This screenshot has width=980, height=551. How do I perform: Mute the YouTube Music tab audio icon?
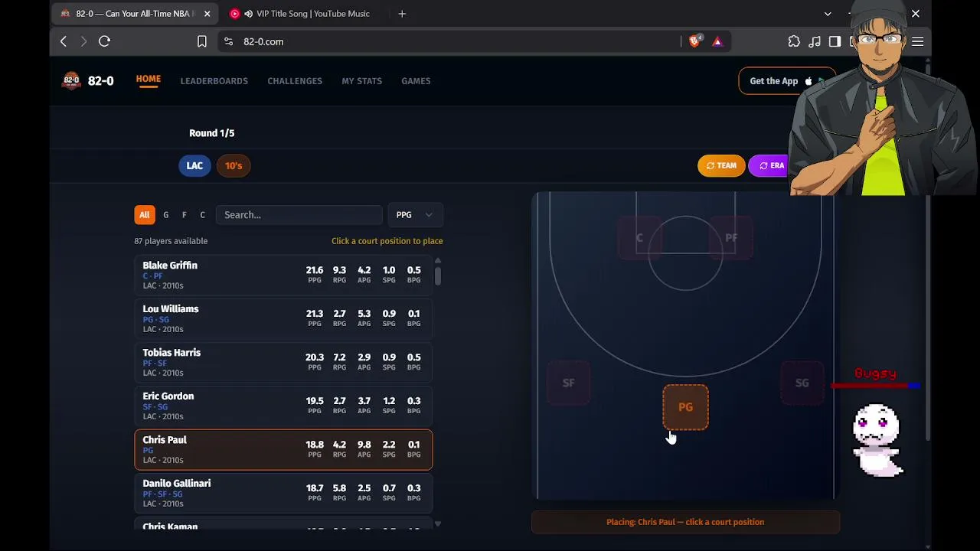248,14
